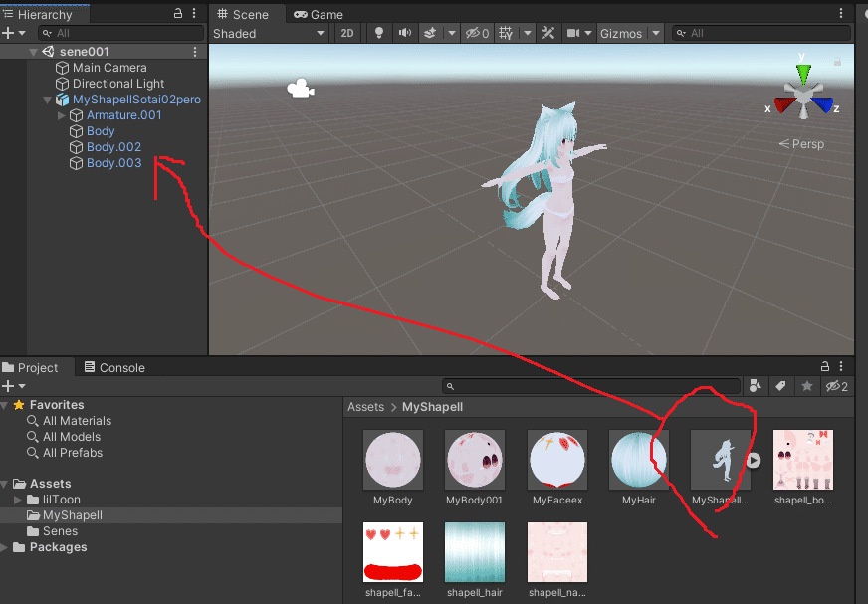868x604 pixels.
Task: Expand the Packages folder arrow
Action: 4,547
